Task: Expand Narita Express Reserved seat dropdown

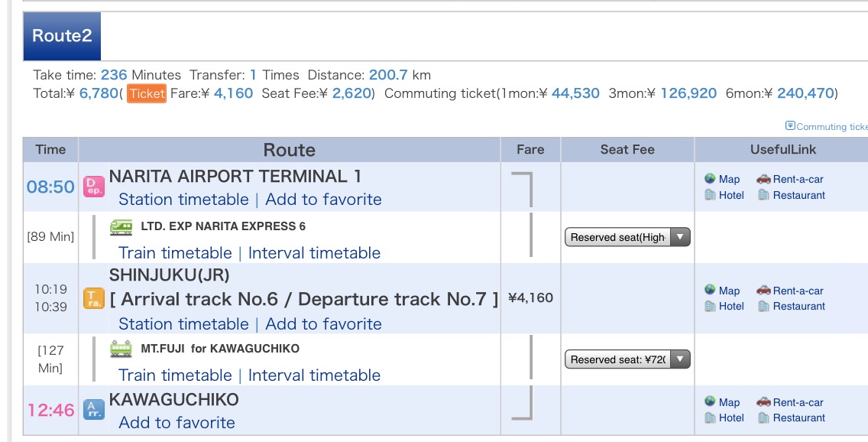Action: click(627, 237)
